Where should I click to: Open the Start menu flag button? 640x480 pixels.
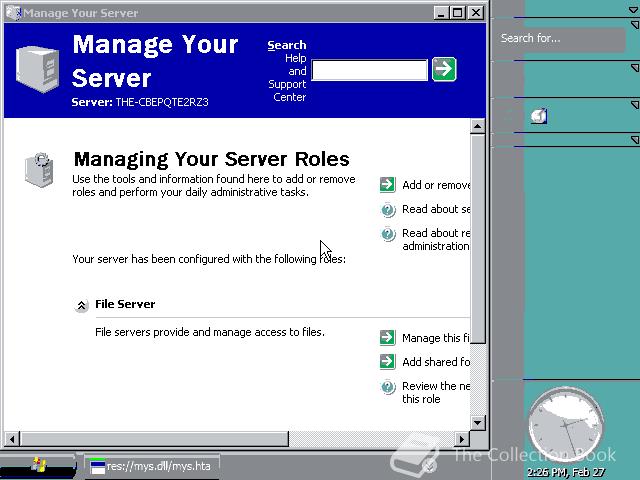coord(38,465)
